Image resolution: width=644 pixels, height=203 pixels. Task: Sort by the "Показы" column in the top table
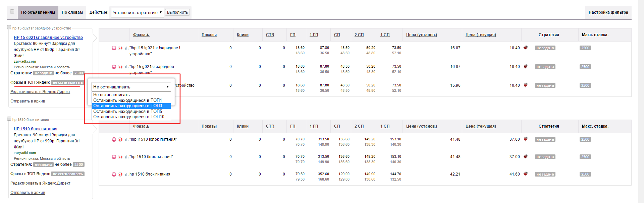(209, 35)
